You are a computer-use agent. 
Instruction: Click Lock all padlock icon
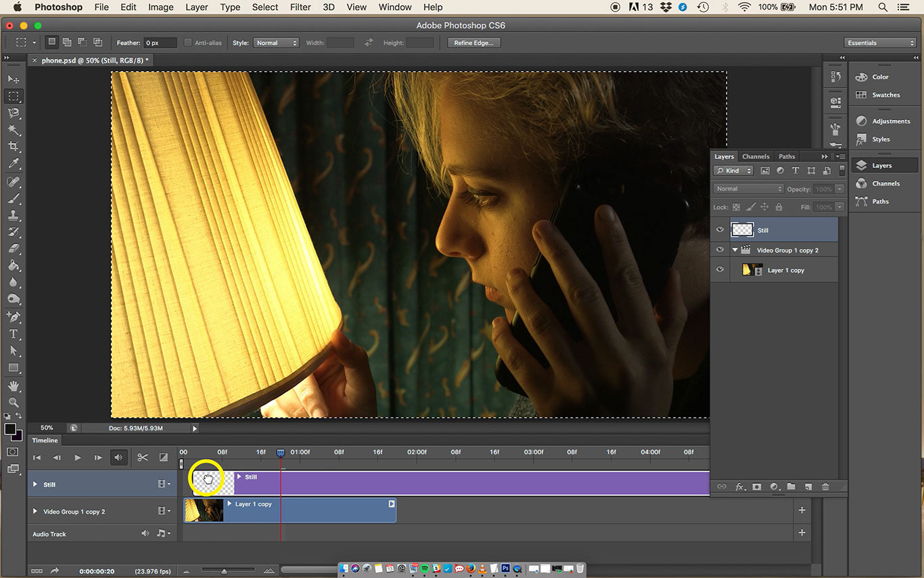[779, 207]
